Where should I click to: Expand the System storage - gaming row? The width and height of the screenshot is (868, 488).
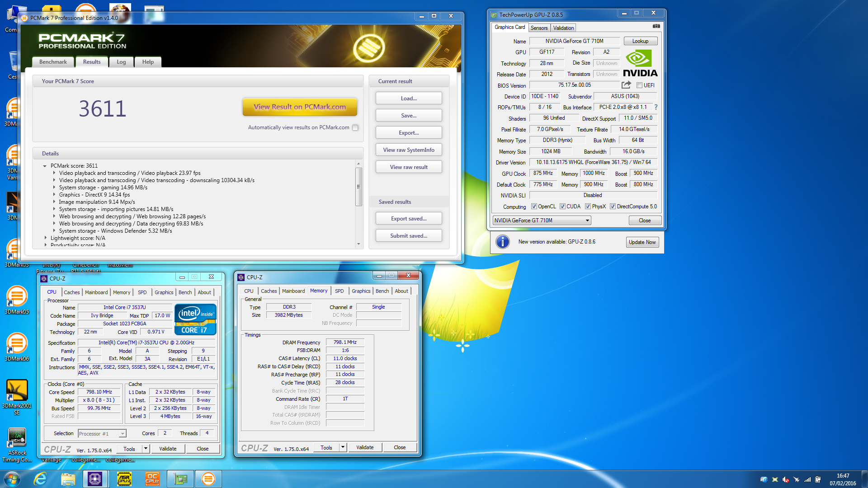[54, 188]
